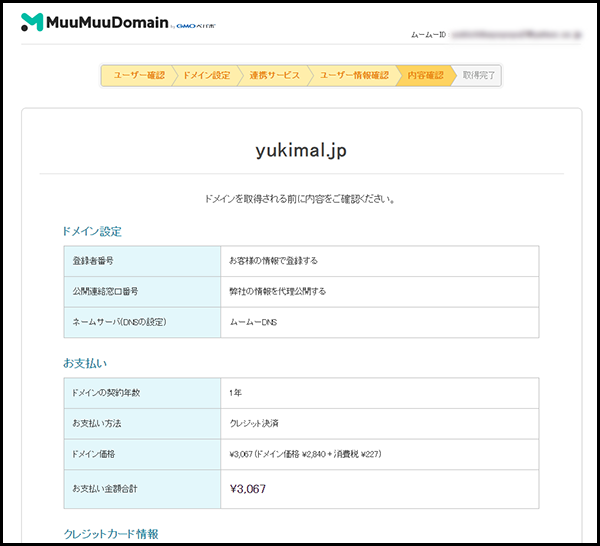Select the ユーザー確認 step
The height and width of the screenshot is (546, 600).
pyautogui.click(x=138, y=76)
